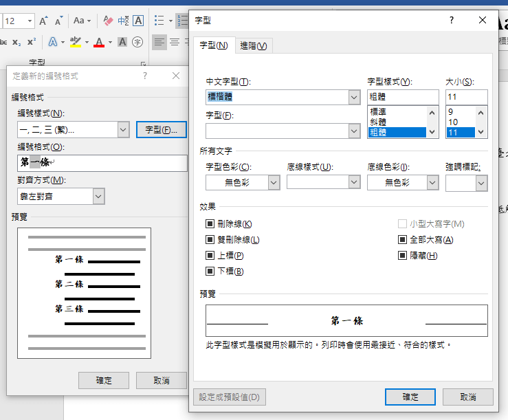Open the 編號樣式 numbering style dropdown
Image resolution: width=508 pixels, height=420 pixels.
pos(123,129)
